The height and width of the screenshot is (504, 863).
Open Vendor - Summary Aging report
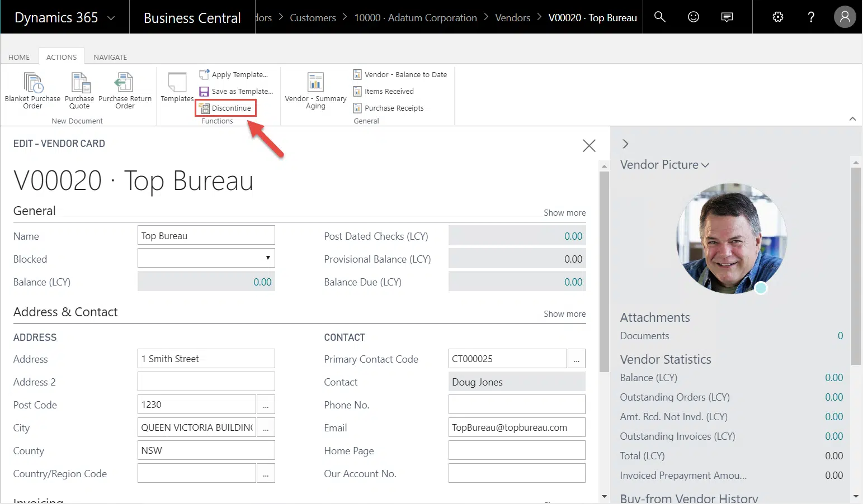click(315, 85)
